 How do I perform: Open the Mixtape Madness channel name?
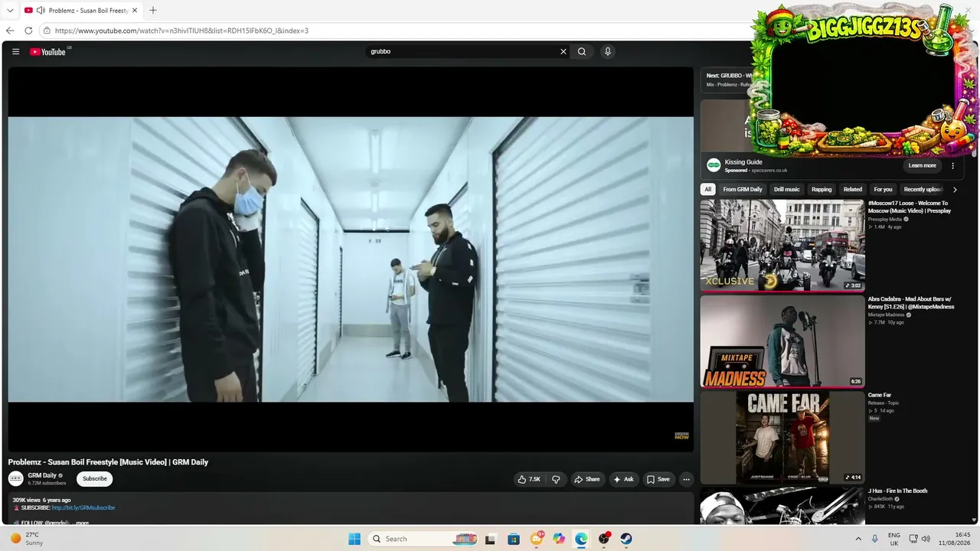(x=887, y=315)
